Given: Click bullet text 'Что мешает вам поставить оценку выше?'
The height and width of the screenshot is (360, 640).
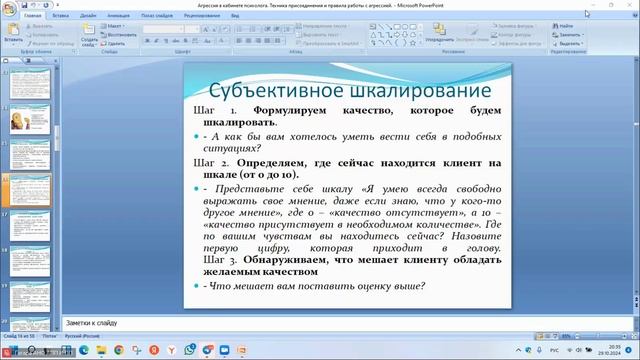Looking at the screenshot, I should click(x=317, y=286).
